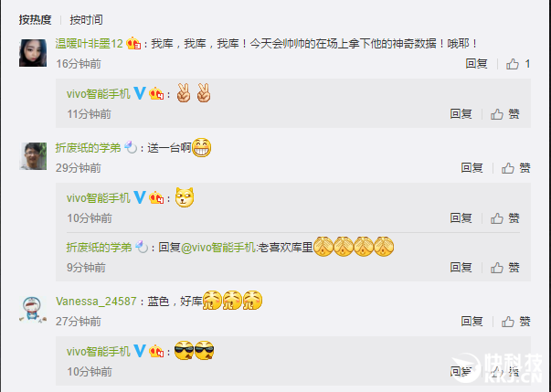551x392 pixels.
Task: Click the blue V verified badge on first vivo reply
Action: tap(140, 93)
